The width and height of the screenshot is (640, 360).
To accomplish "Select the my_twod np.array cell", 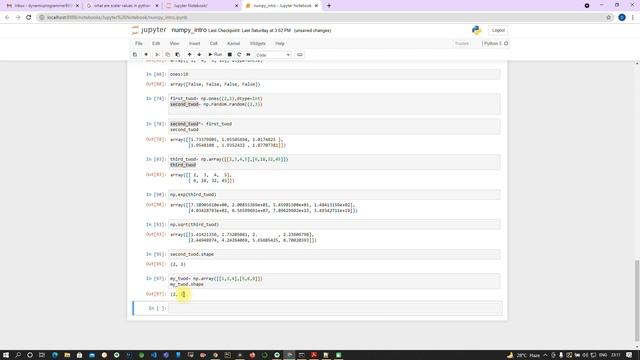I will tap(334, 281).
